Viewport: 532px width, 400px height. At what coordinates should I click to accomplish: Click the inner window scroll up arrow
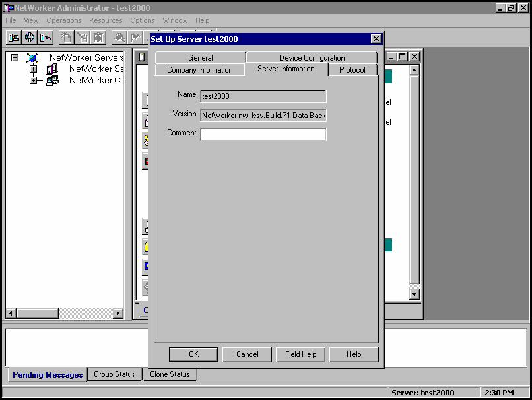[x=414, y=70]
